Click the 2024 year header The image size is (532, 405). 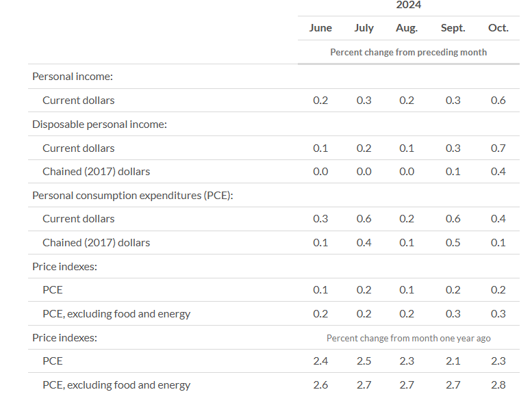click(408, 5)
